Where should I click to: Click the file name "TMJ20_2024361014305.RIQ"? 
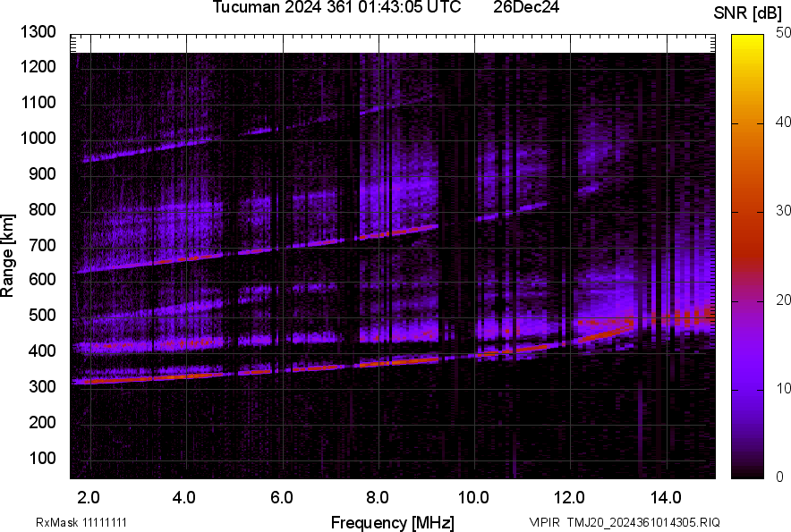[643, 522]
